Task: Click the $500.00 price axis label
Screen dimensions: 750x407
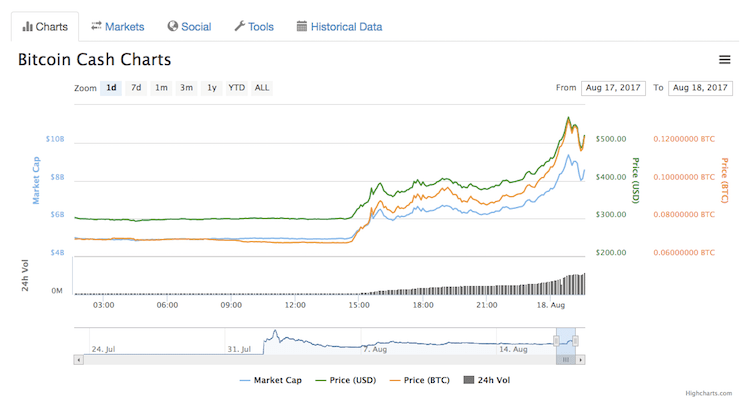Action: 611,139
